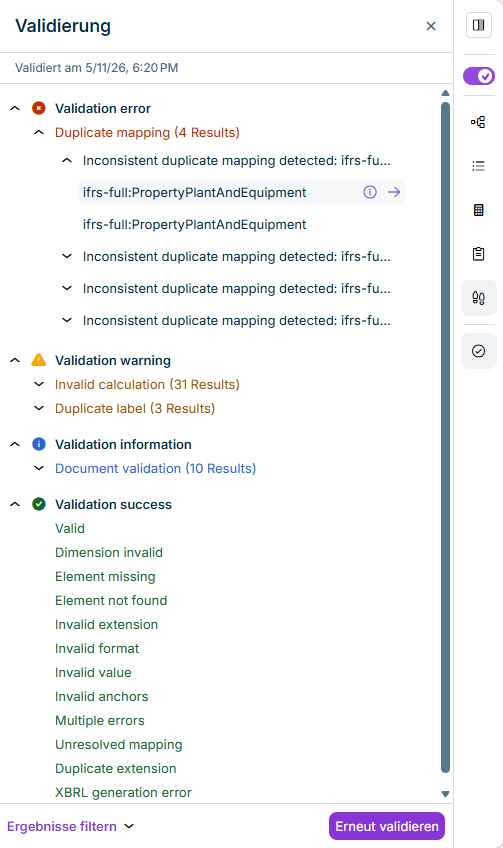The width and height of the screenshot is (503, 848).
Task: Collapse the Validation error section
Action: [x=15, y=108]
